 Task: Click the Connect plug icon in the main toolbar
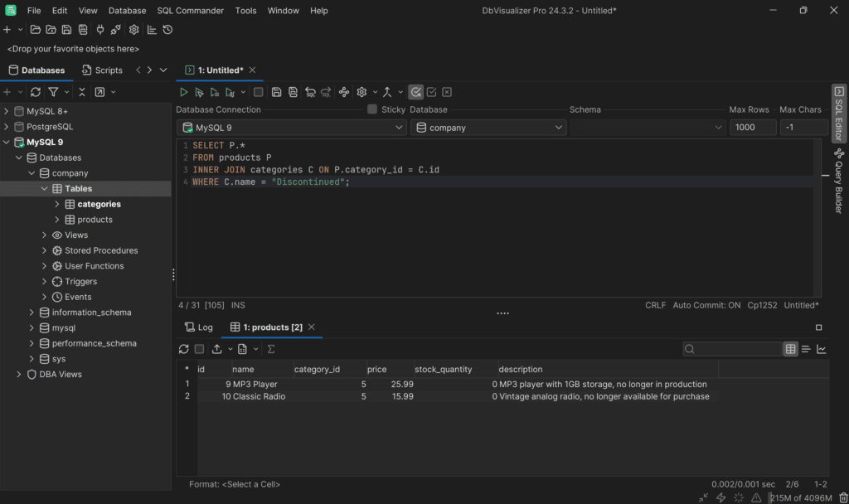[x=100, y=30]
